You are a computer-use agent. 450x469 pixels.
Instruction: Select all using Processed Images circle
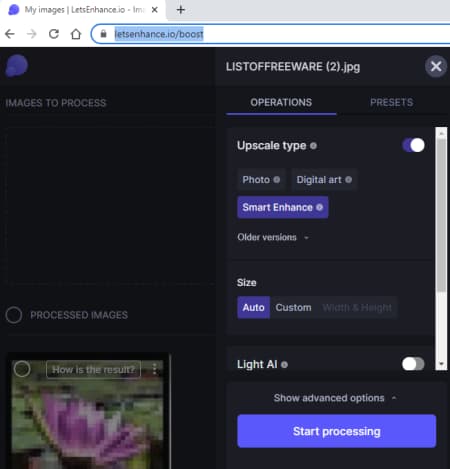[14, 315]
